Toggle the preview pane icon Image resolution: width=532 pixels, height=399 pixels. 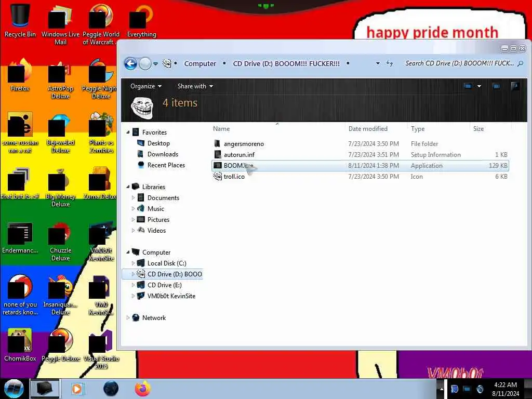coord(496,86)
